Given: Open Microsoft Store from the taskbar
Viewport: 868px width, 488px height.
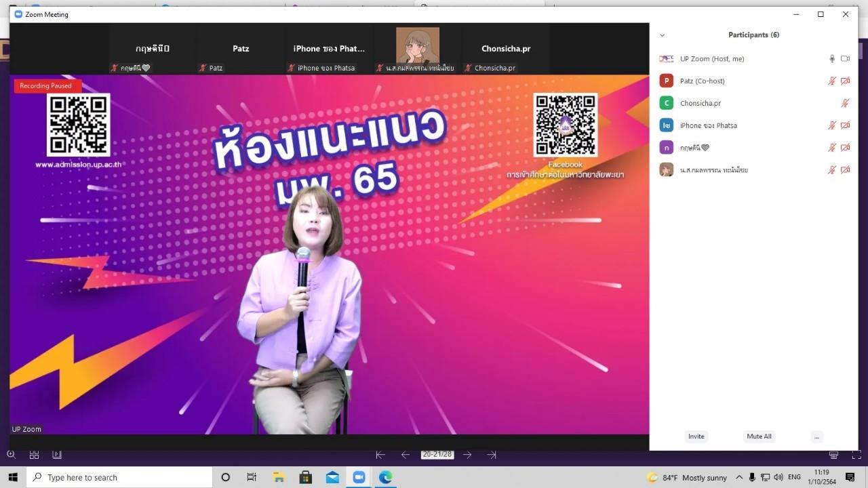Looking at the screenshot, I should click(305, 477).
